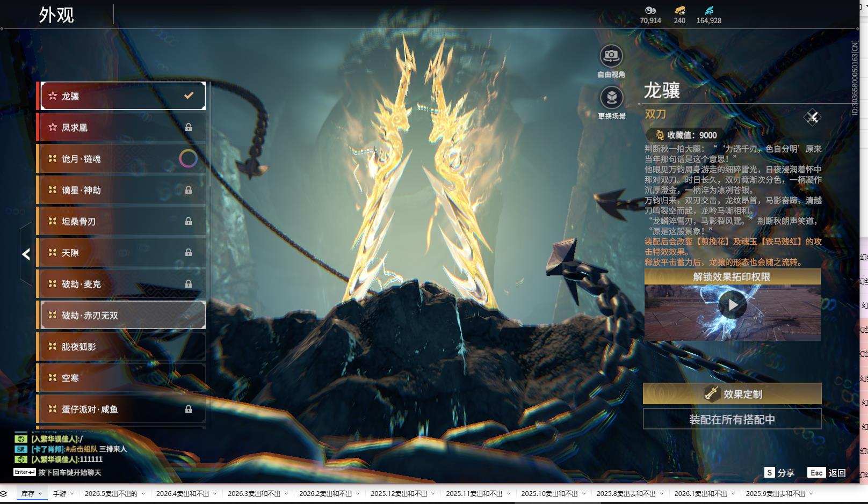The image size is (868, 504).
Task: Click the chat channel icon beside 卡了肖邦
Action: coord(21,449)
